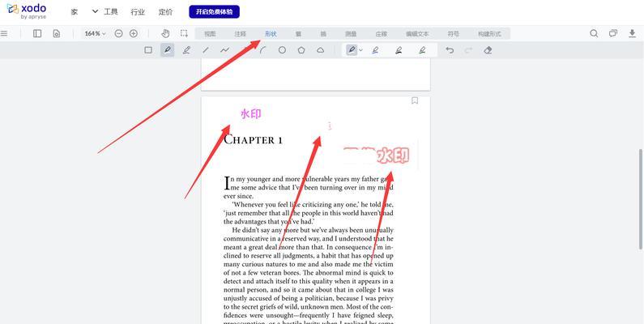This screenshot has width=644, height=324.
Task: Choose the third pen style preset
Action: [399, 50]
